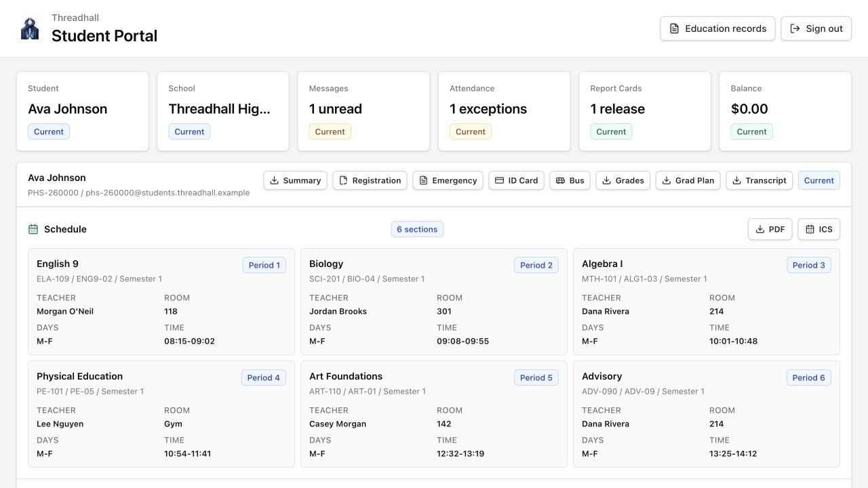
Task: Click course code ADV-090 / ADV-09 line
Action: coord(643,391)
